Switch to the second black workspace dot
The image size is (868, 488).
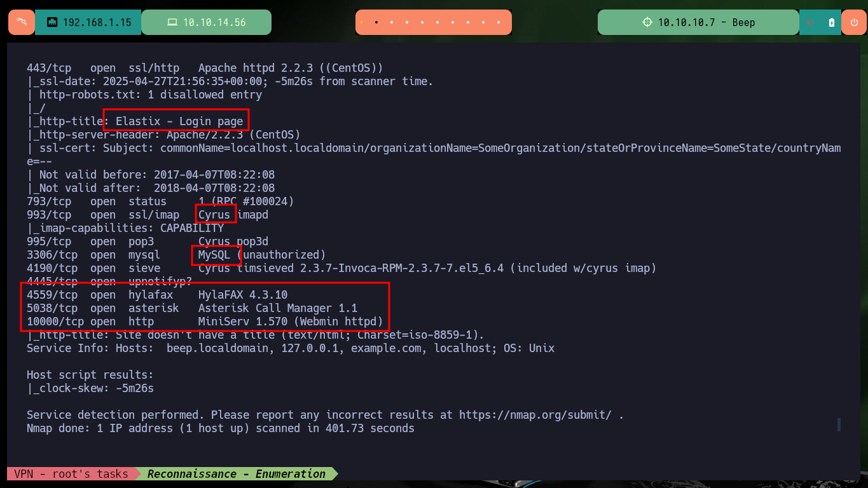[x=376, y=22]
